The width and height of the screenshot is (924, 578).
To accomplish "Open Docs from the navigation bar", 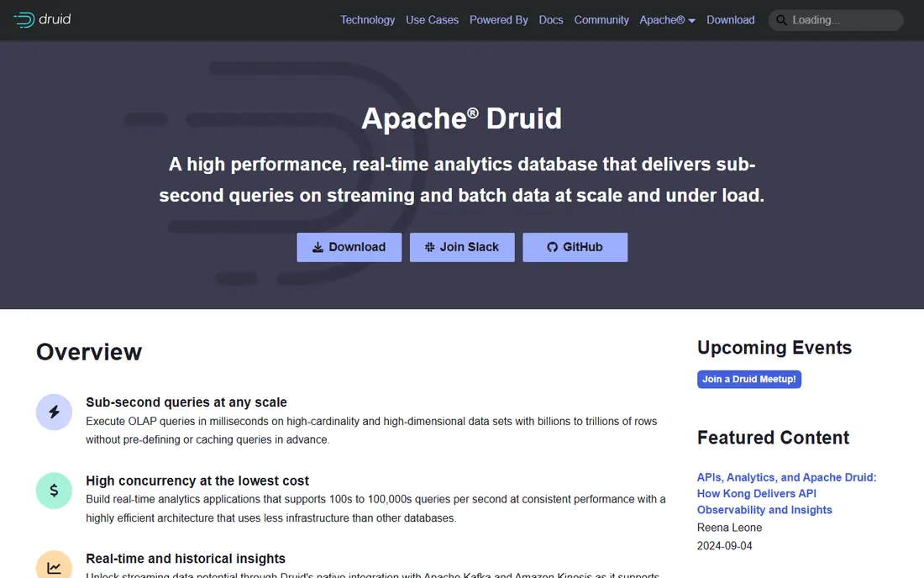I will coord(551,20).
